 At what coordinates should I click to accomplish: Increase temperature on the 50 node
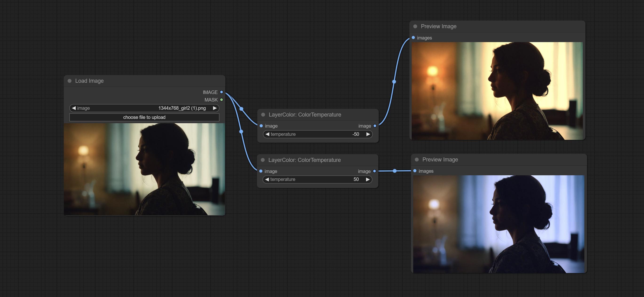coord(368,179)
